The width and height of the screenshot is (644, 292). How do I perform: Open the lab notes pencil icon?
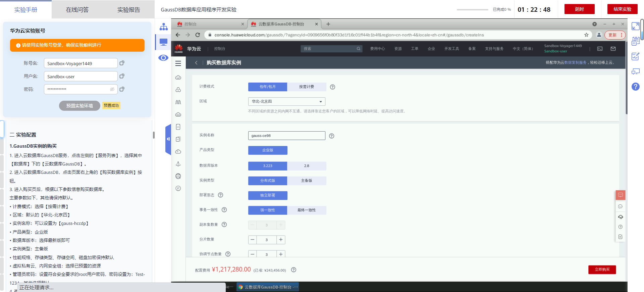(636, 56)
